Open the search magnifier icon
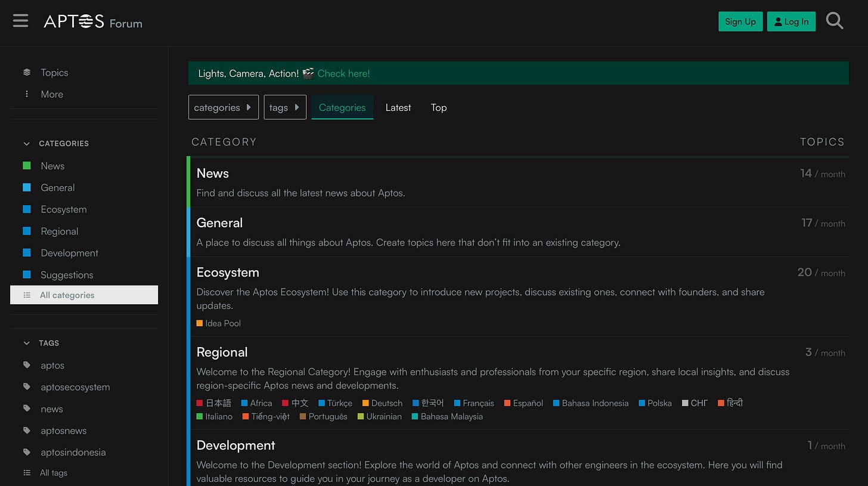The image size is (868, 486). coord(835,21)
